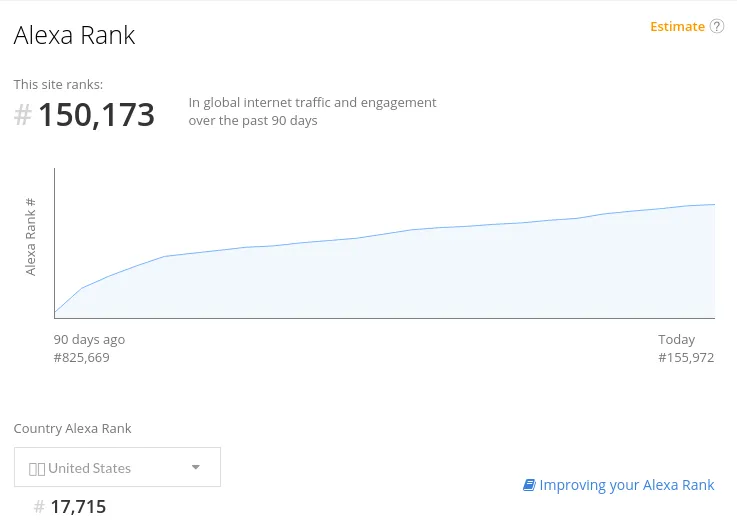Click the country rank 17,715 value

pyautogui.click(x=78, y=507)
